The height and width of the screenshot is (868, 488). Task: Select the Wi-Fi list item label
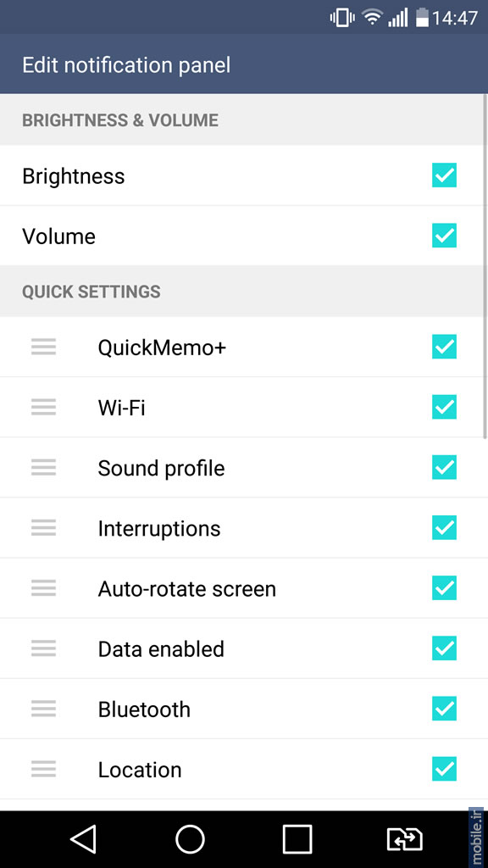122,408
